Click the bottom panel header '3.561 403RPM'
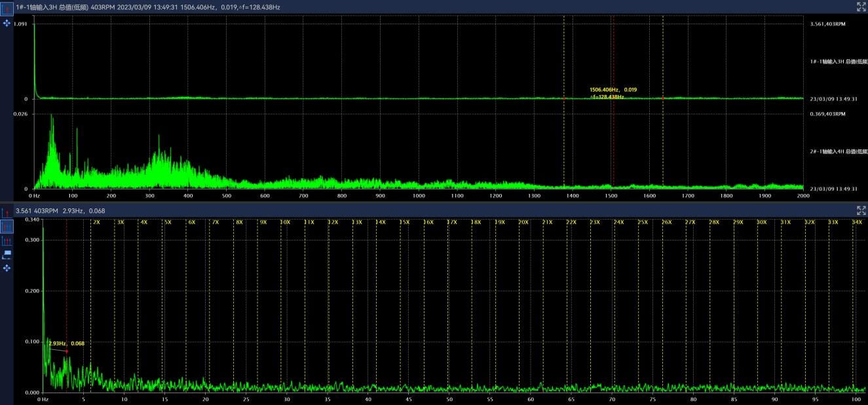 point(37,210)
